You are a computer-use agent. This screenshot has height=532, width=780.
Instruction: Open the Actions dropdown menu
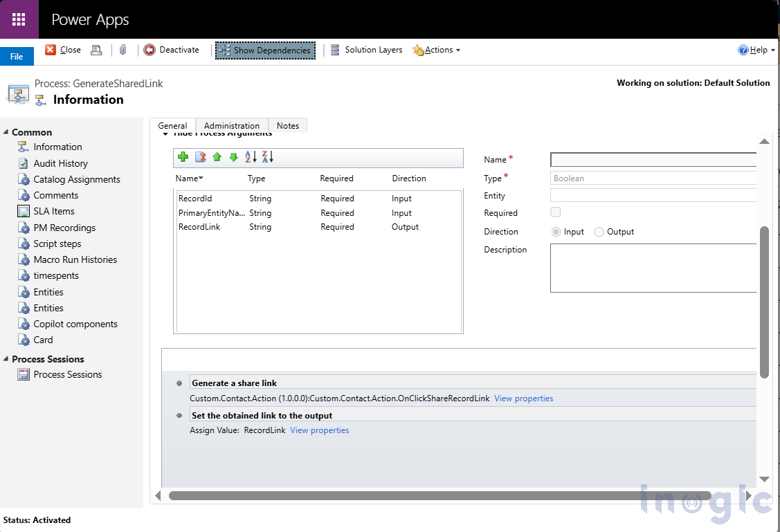[436, 50]
